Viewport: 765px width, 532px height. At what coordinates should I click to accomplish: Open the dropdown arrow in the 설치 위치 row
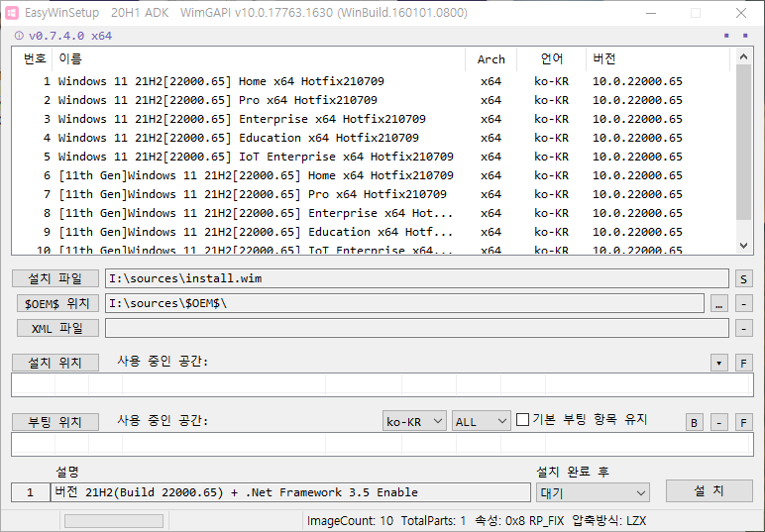[718, 363]
